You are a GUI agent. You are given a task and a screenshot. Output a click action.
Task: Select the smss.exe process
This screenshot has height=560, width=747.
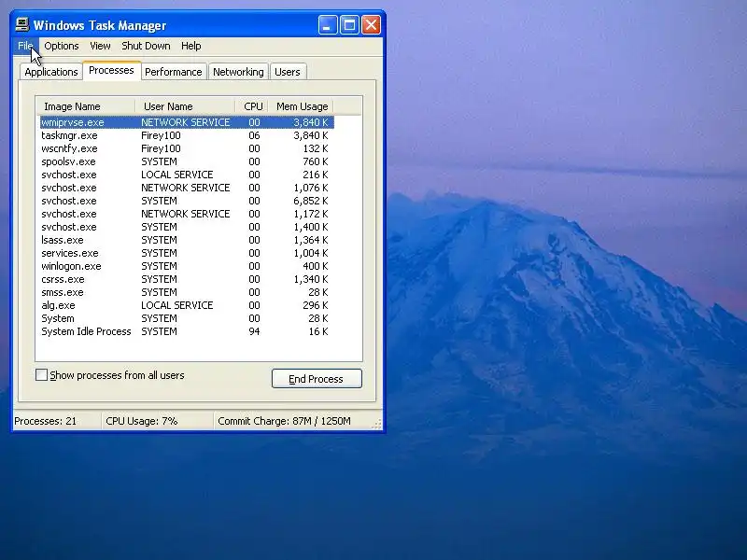click(187, 292)
